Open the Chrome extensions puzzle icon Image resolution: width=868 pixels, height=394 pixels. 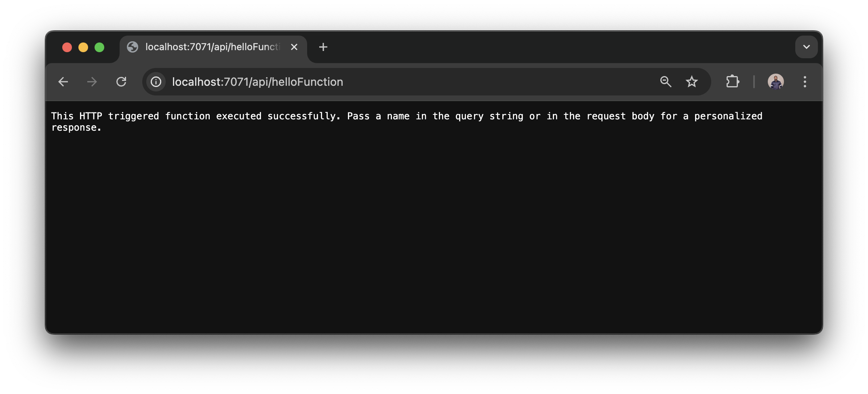(x=733, y=82)
